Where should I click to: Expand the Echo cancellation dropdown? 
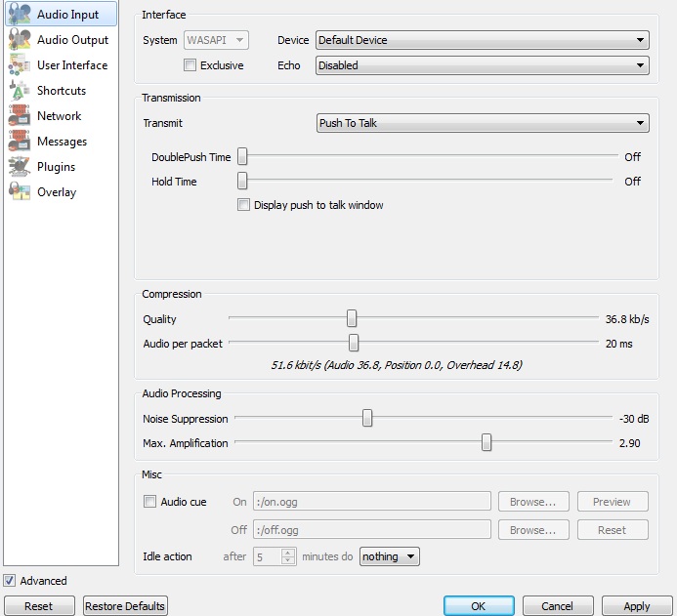coord(482,65)
